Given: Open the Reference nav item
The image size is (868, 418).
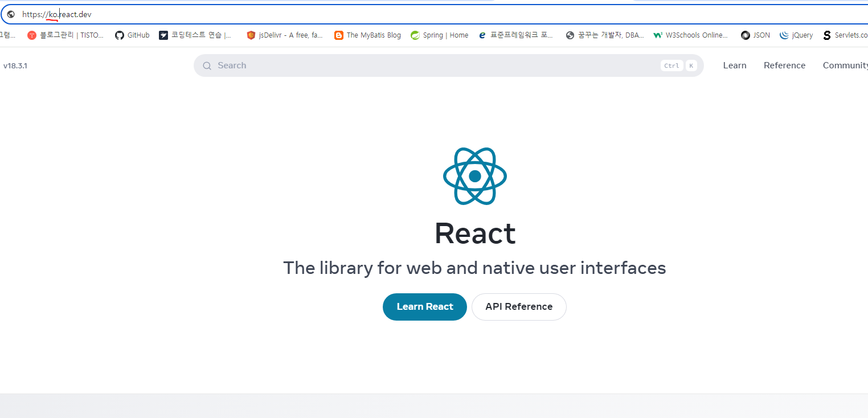Looking at the screenshot, I should point(785,65).
